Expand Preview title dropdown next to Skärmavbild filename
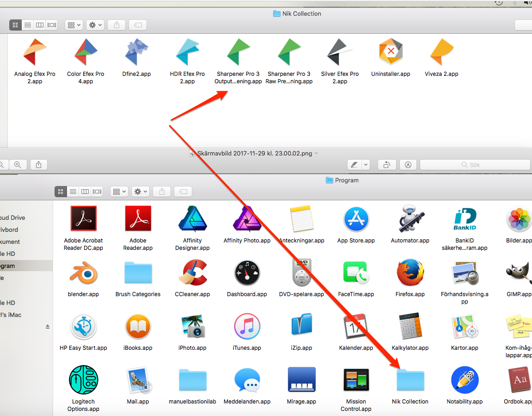 [316, 153]
